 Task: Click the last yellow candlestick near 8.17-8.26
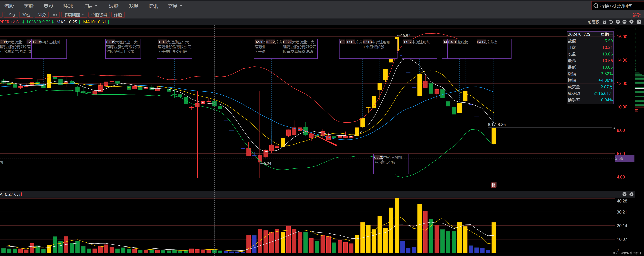[494, 136]
